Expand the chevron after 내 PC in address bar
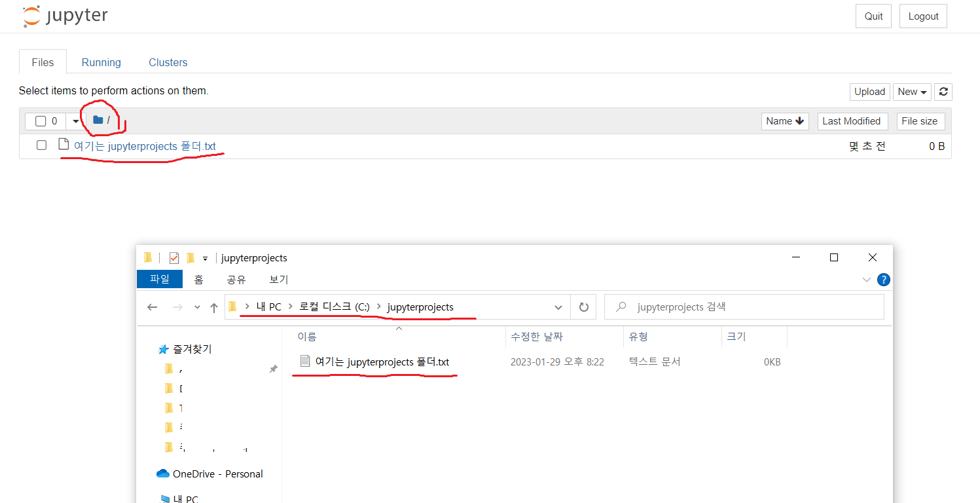 click(290, 307)
